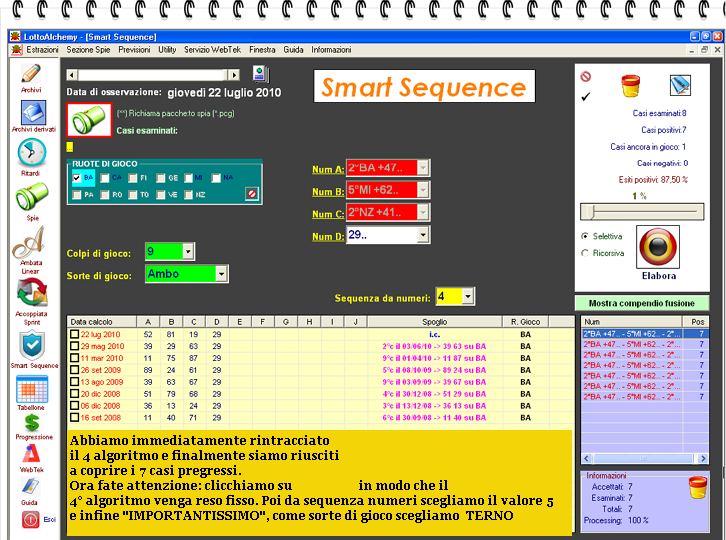The image size is (726, 540).
Task: Click the Num A label link
Action: pos(328,170)
